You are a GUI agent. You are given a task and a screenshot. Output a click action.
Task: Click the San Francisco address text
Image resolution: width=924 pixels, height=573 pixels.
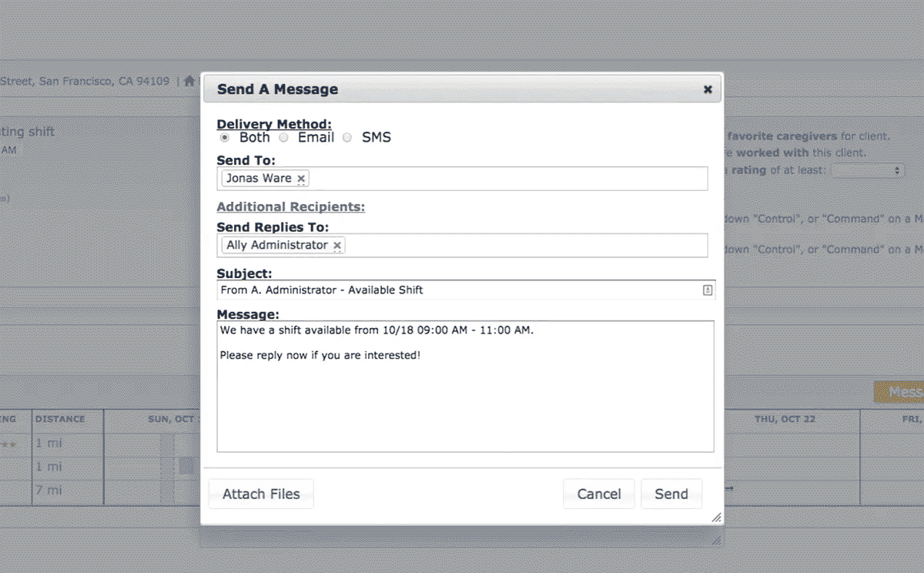click(x=85, y=81)
